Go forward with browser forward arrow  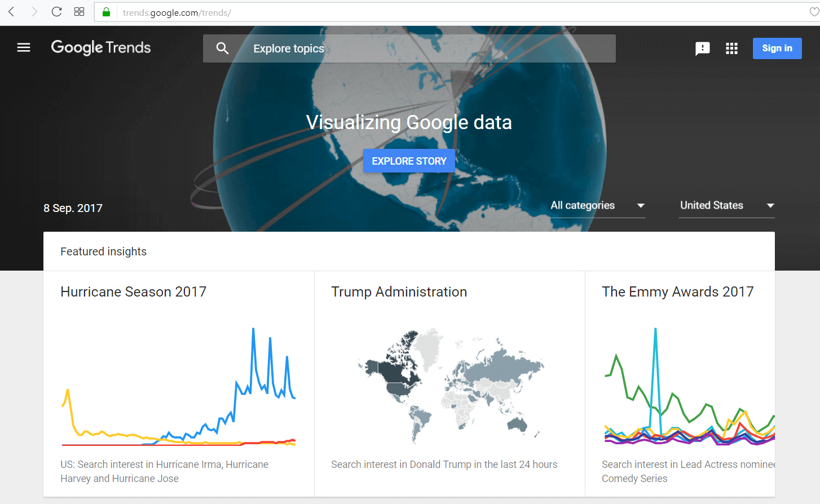point(34,12)
